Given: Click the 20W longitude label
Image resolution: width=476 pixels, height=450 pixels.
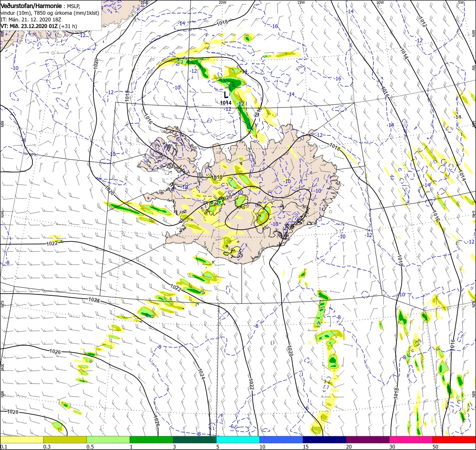Looking at the screenshot, I should (x=222, y=2).
